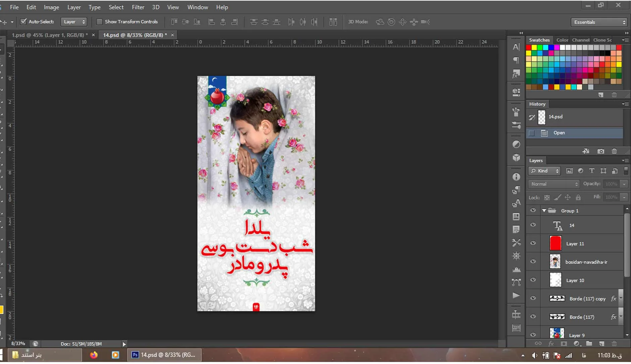631x364 pixels.
Task: Open the Normal blend mode dropdown
Action: 554,184
